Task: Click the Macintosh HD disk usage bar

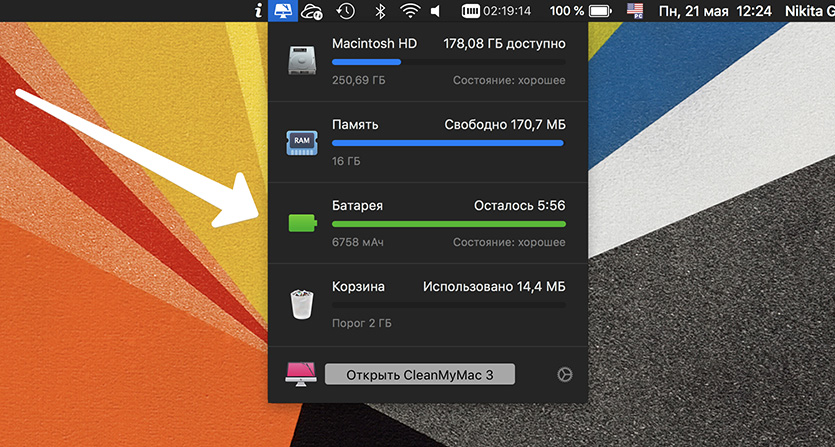Action: 448,62
